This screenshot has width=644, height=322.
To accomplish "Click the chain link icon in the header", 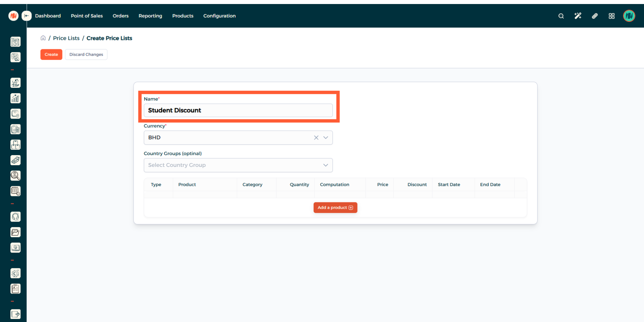I will 595,16.
